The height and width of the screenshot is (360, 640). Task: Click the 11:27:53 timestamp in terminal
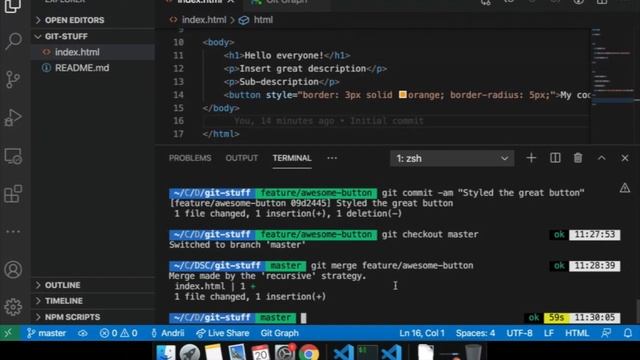[595, 234]
